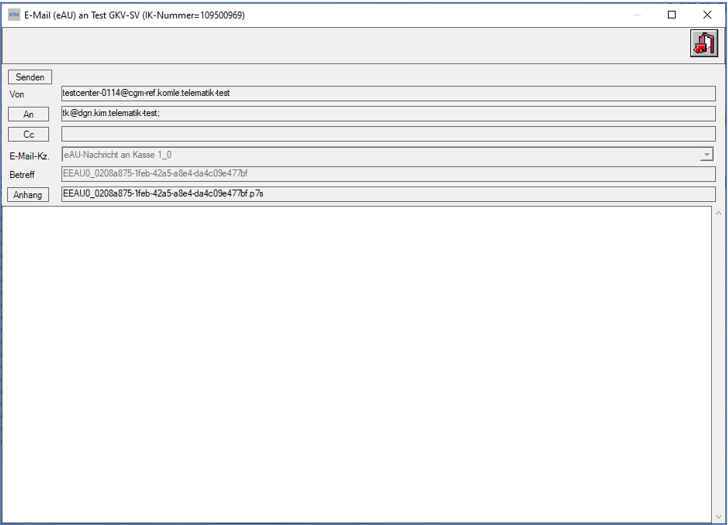
Task: Choose an attachment with Anhang button
Action: [28, 194]
